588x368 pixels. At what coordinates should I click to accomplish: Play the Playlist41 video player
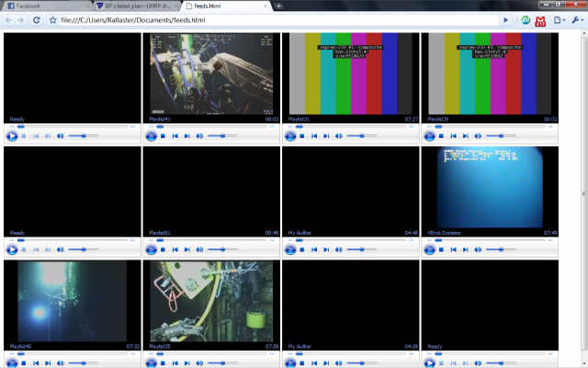tap(151, 135)
